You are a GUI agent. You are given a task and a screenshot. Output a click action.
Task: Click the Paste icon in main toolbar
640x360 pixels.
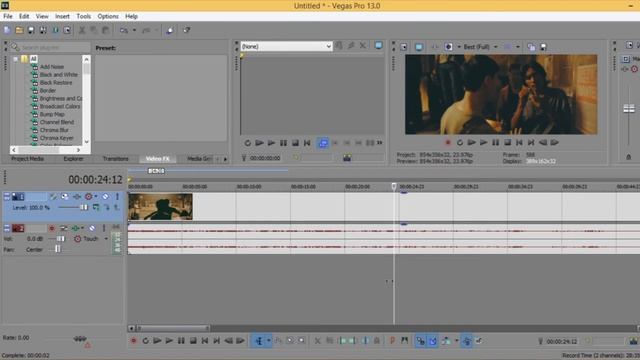(106, 30)
